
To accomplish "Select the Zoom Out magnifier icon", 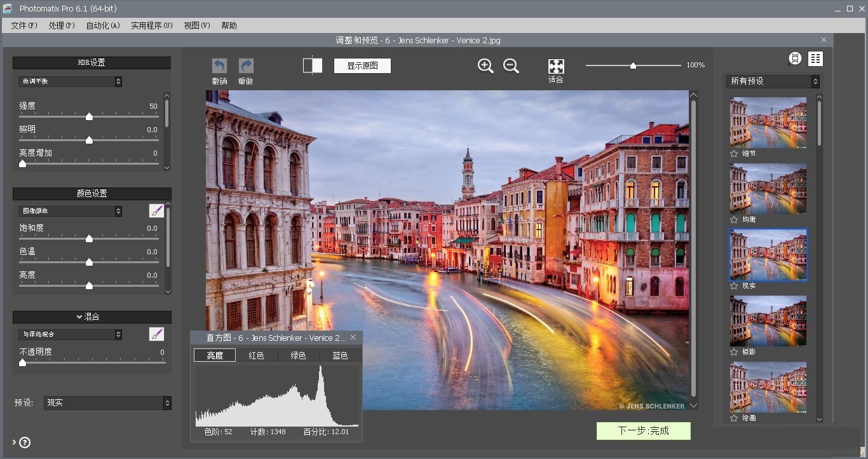I will tap(511, 65).
